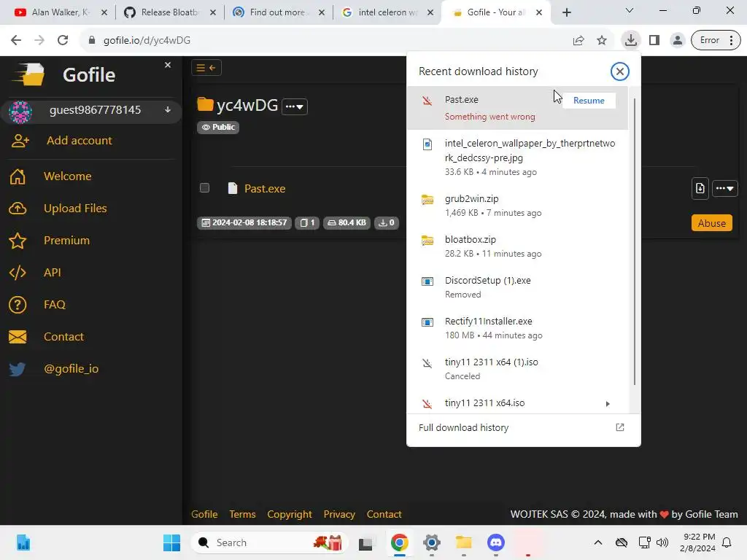Show hidden system tray icons

point(598,542)
